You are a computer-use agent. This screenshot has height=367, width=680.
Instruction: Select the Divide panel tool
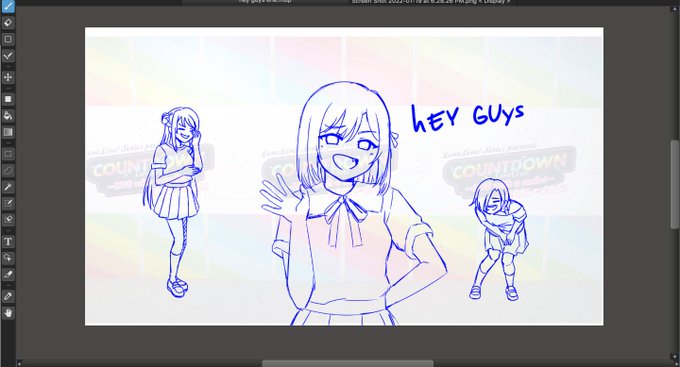[x=8, y=275]
